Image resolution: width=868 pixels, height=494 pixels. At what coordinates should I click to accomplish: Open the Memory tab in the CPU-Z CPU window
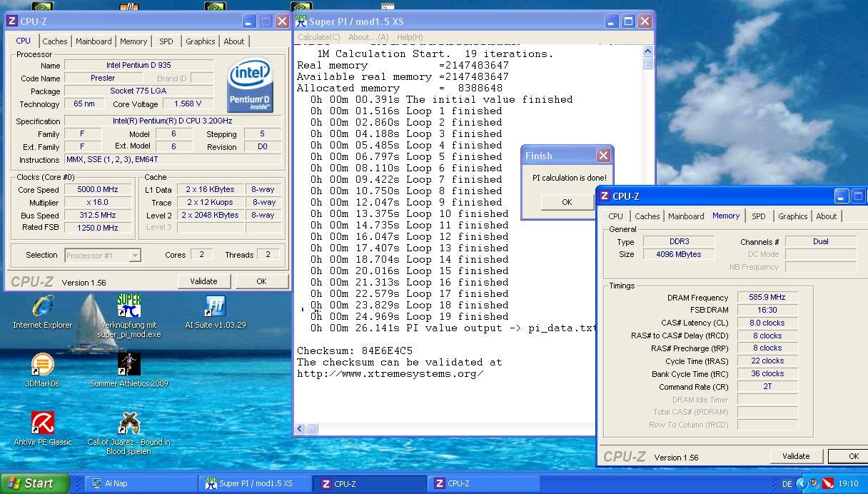(133, 41)
